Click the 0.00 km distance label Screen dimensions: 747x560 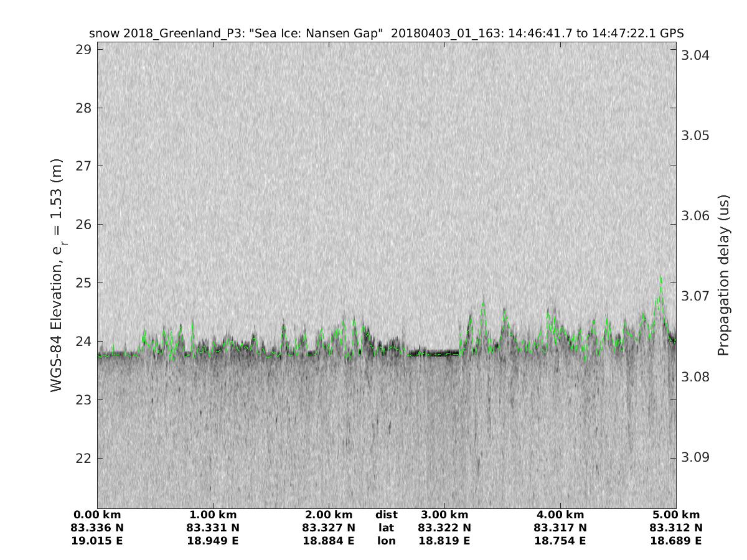[97, 515]
